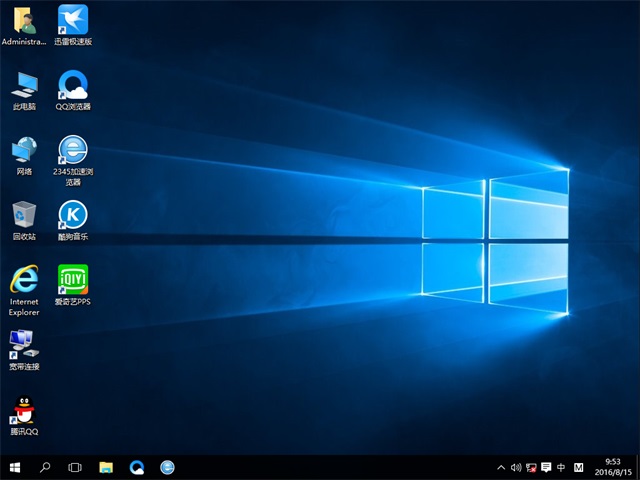Open the Windows Start menu
Viewport: 640px width, 480px height.
pyautogui.click(x=15, y=467)
